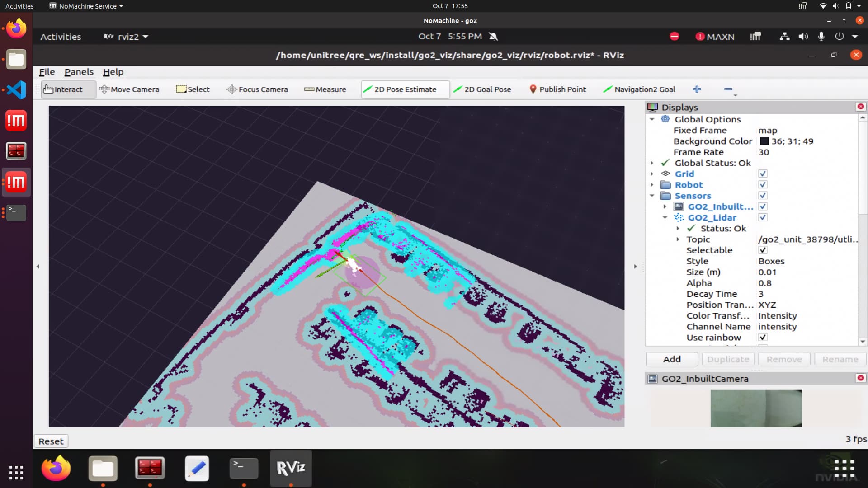This screenshot has height=488, width=868.
Task: Select the Move Camera tool
Action: pyautogui.click(x=129, y=89)
